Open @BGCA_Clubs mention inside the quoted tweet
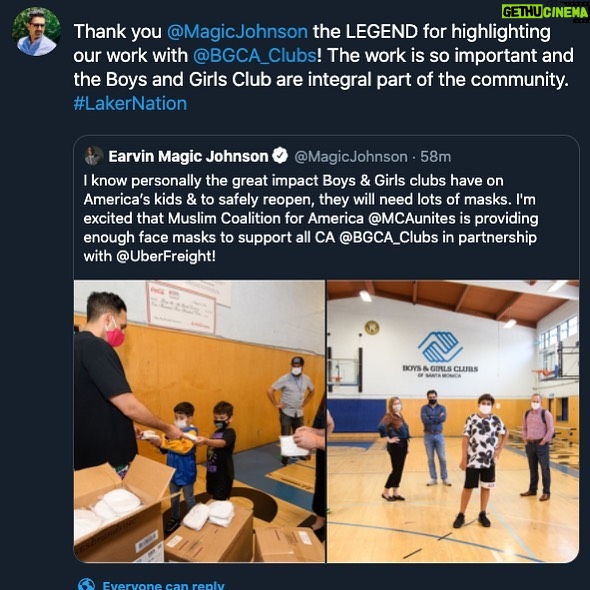The height and width of the screenshot is (590, 590). coord(389,237)
